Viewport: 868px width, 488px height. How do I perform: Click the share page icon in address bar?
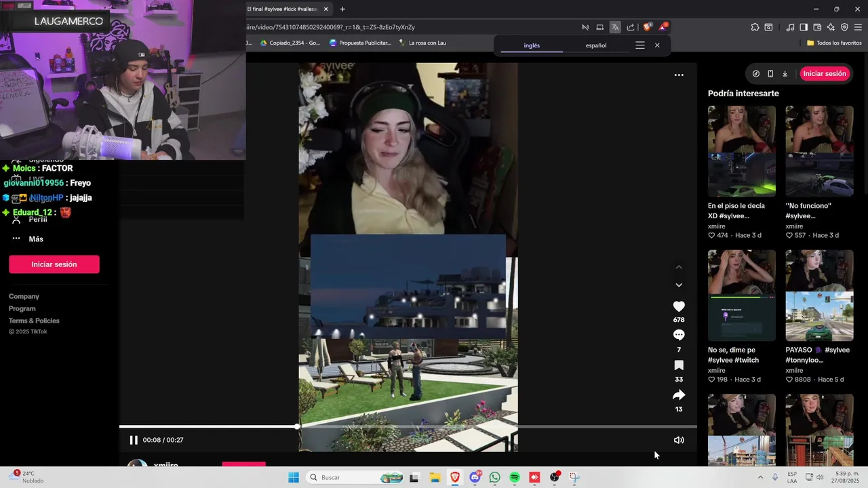pyautogui.click(x=631, y=27)
